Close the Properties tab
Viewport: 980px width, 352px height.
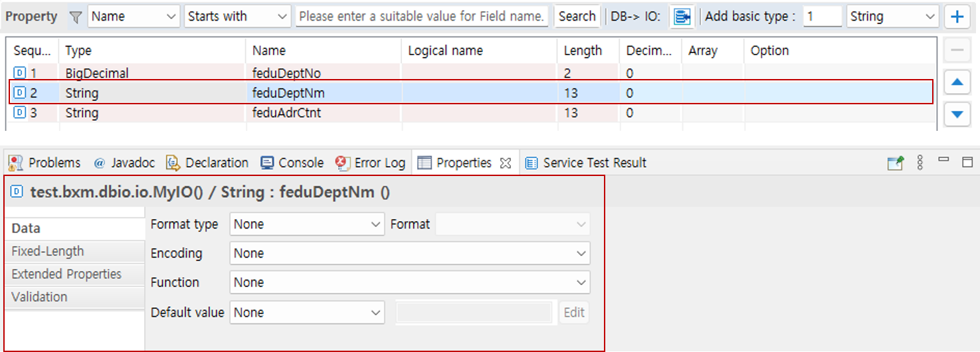click(x=506, y=163)
